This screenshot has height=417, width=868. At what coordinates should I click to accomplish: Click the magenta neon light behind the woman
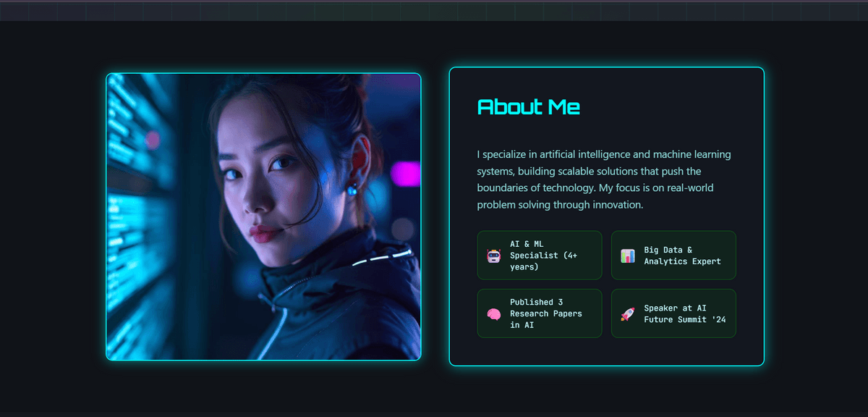(405, 174)
